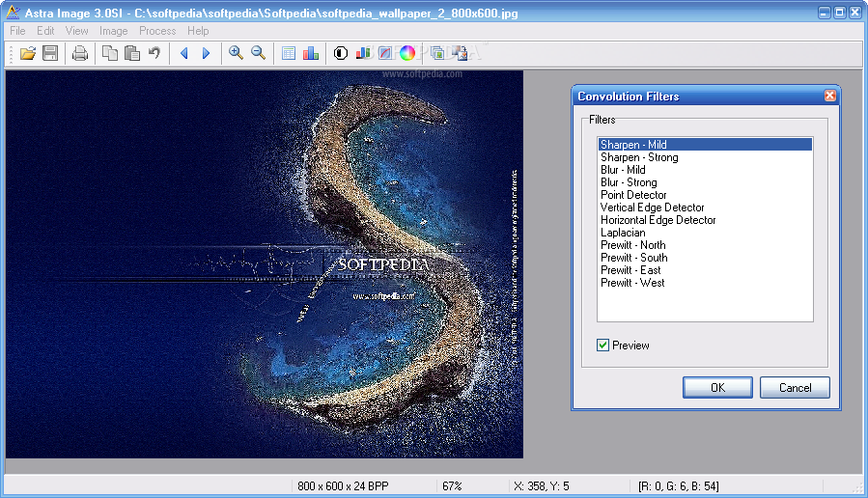
Task: Open the image information table icon
Action: 289,53
